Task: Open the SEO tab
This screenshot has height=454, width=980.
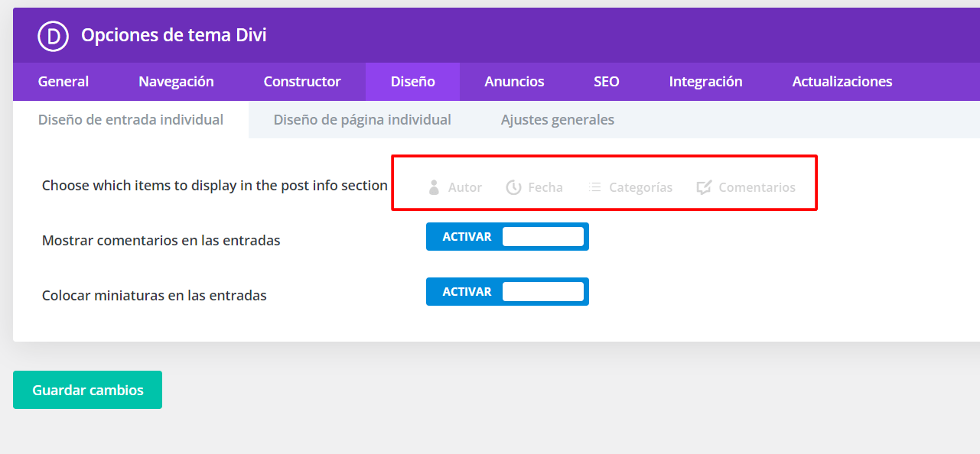Action: point(607,82)
